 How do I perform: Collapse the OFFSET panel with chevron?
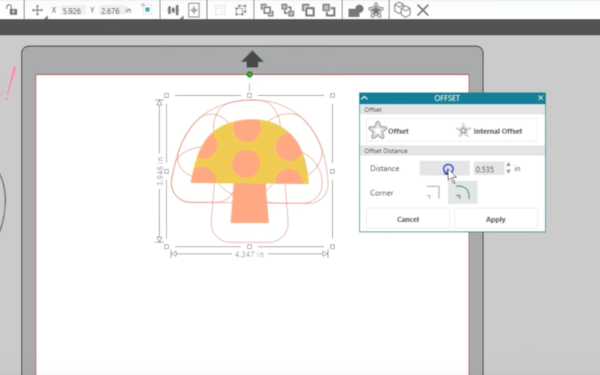364,98
